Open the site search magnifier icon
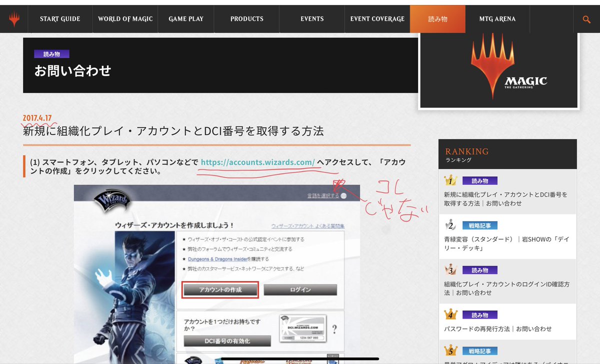 tap(587, 19)
